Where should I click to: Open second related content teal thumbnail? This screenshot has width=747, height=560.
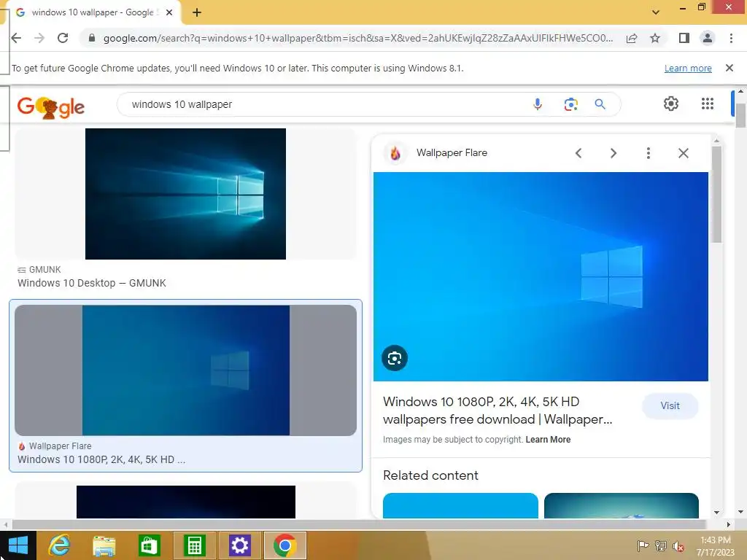click(622, 506)
